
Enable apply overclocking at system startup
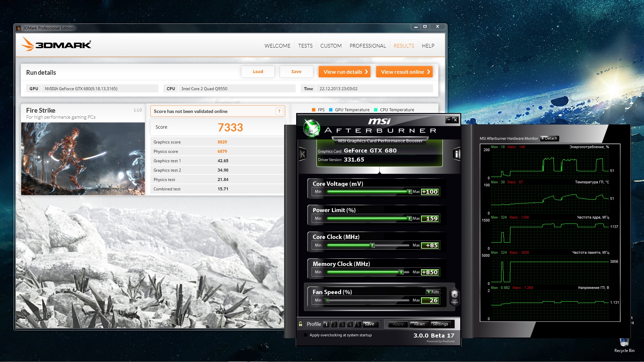(x=306, y=335)
